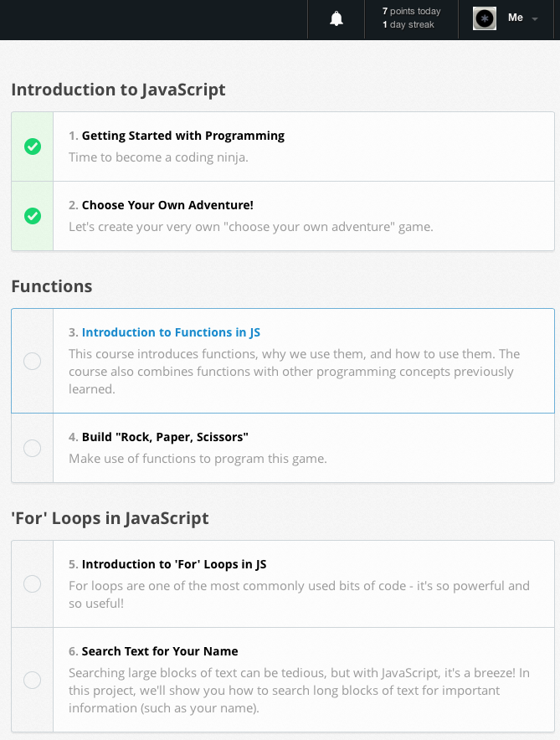This screenshot has width=560, height=740.
Task: Click the day streak indicator
Action: (408, 25)
